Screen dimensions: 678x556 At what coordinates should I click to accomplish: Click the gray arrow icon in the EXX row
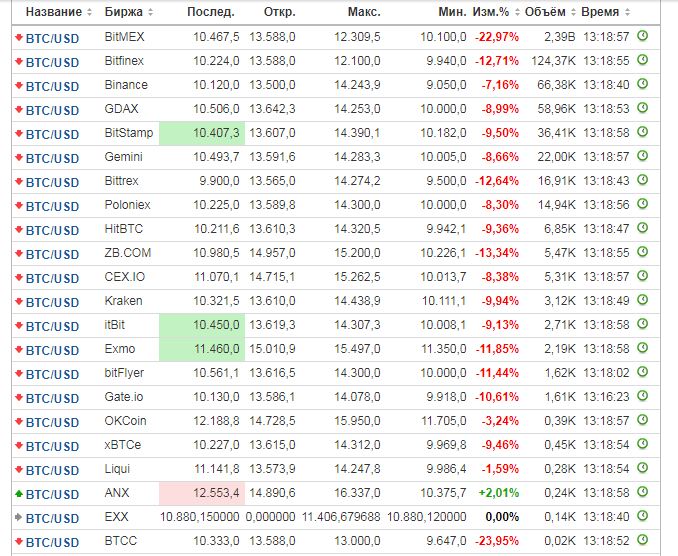click(18, 517)
